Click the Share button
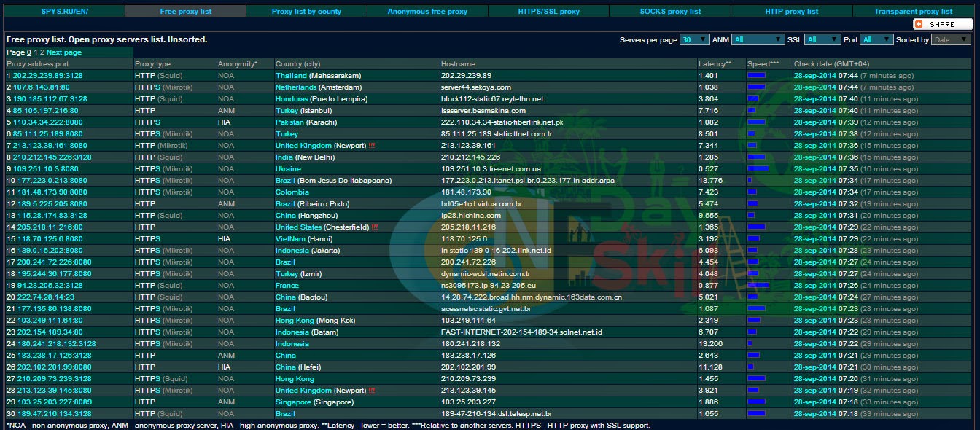The width and height of the screenshot is (980, 430). pos(944,24)
